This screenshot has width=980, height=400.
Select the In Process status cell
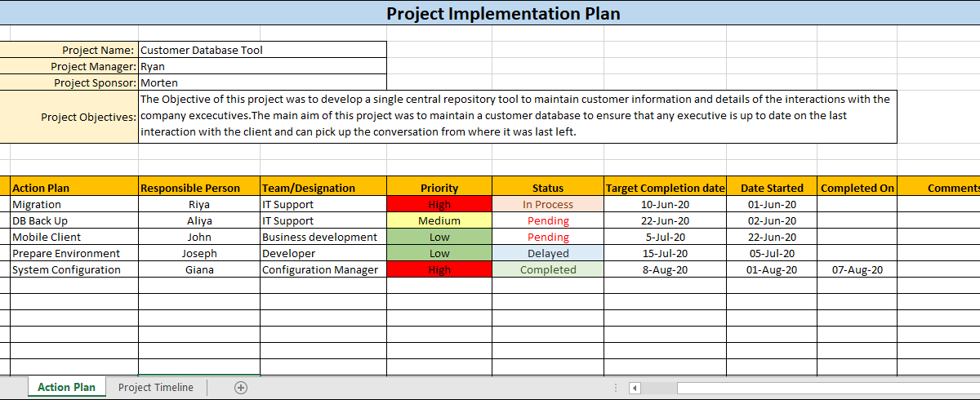click(548, 205)
